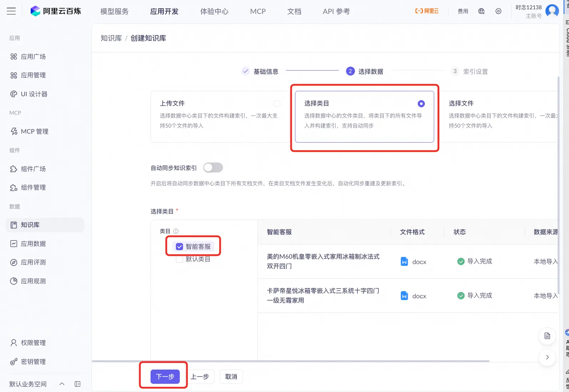
Task: Click the MCP 管理 sidebar icon
Action: (14, 131)
